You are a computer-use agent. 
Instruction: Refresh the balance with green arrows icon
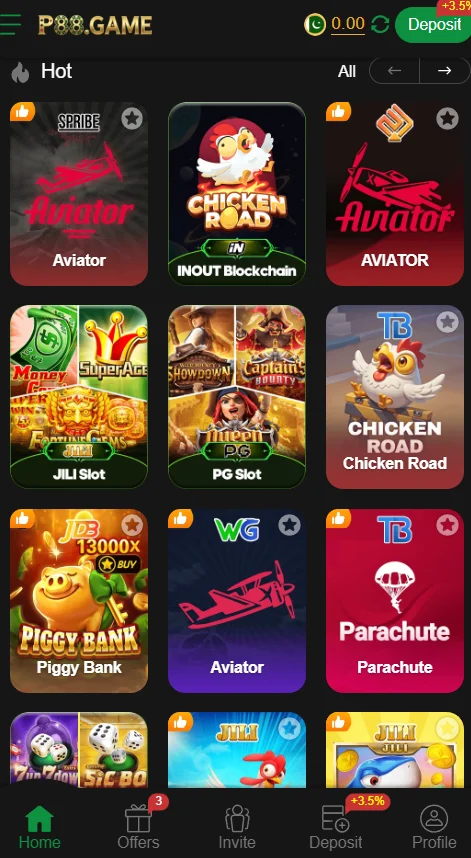[x=380, y=25]
